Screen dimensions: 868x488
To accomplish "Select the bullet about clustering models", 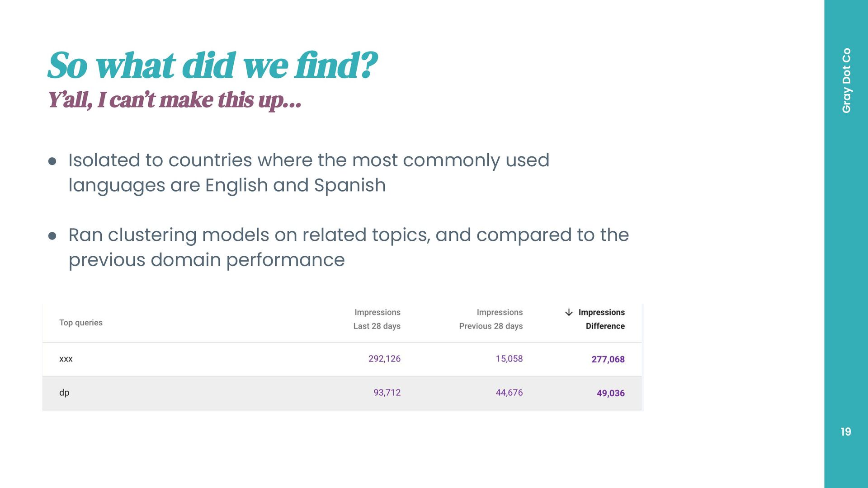I will pyautogui.click(x=348, y=247).
